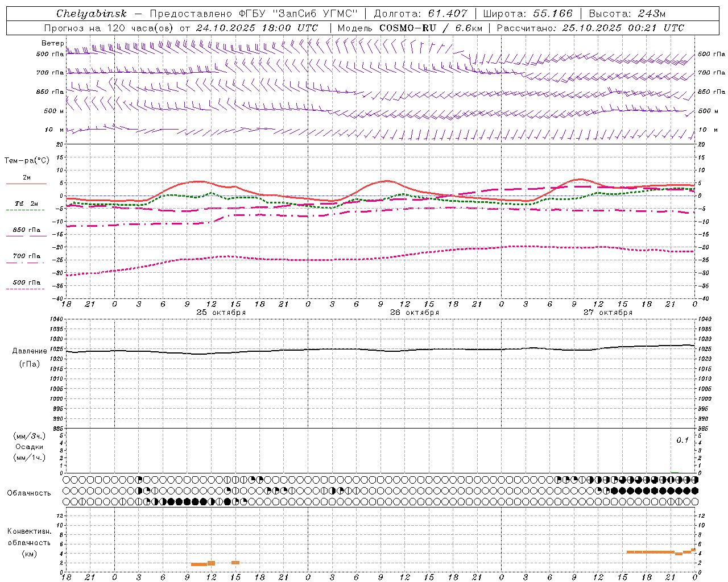Click the 'Td 2м' dew point legend entry

[x=26, y=203]
